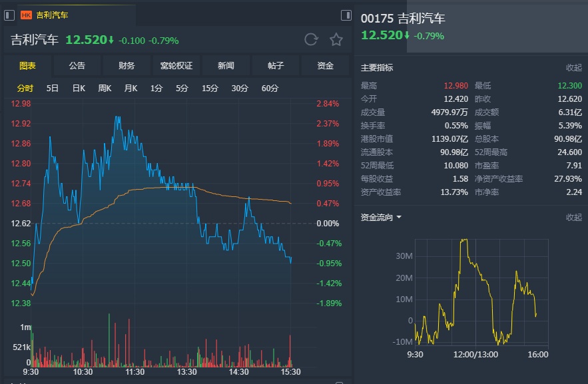Open the 财务 tab
Screen dimensions: 588x384
pyautogui.click(x=127, y=66)
